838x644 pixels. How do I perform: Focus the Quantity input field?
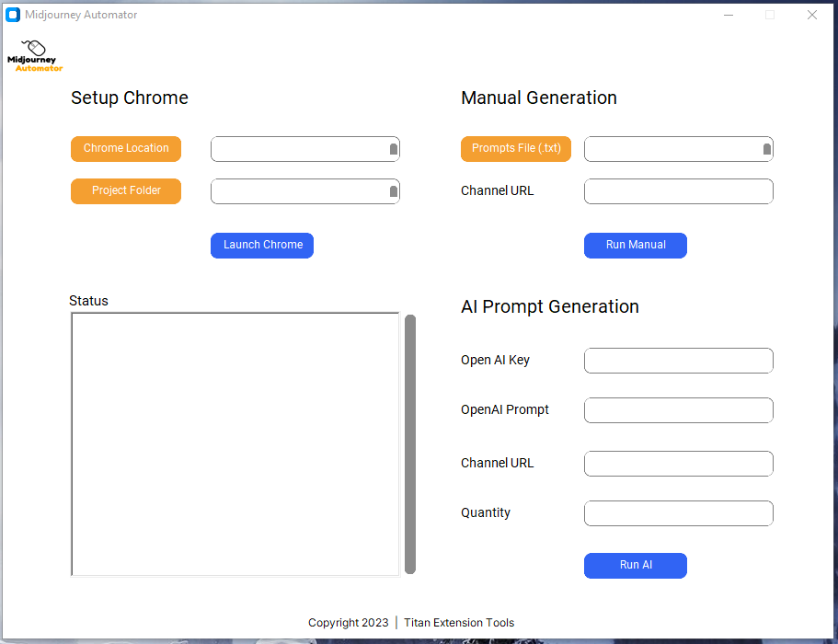click(x=679, y=513)
